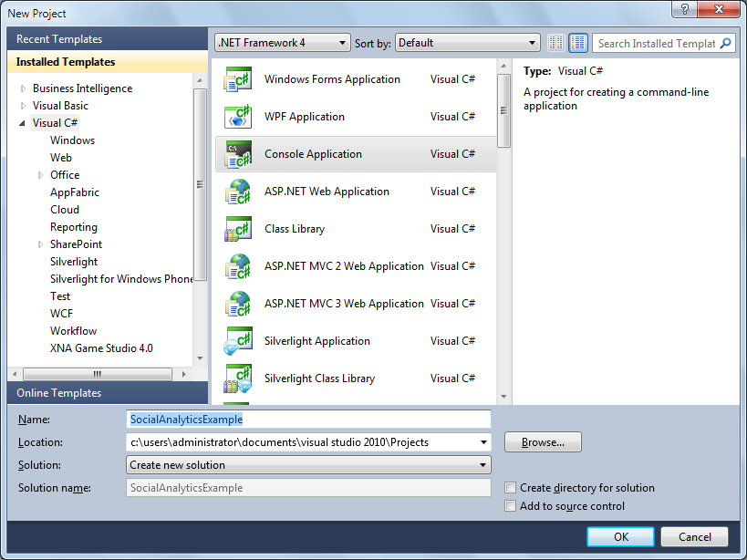
Task: Enable Create directory for solution
Action: pos(510,488)
